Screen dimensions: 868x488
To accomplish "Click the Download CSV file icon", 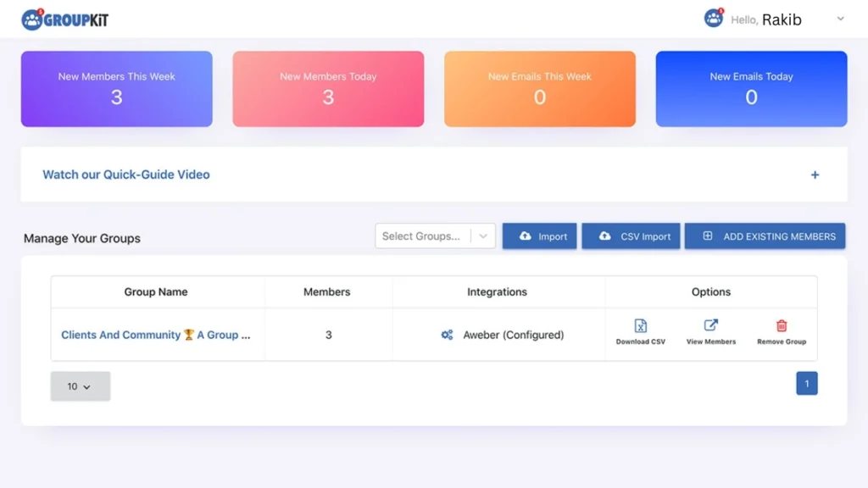I will pos(641,326).
